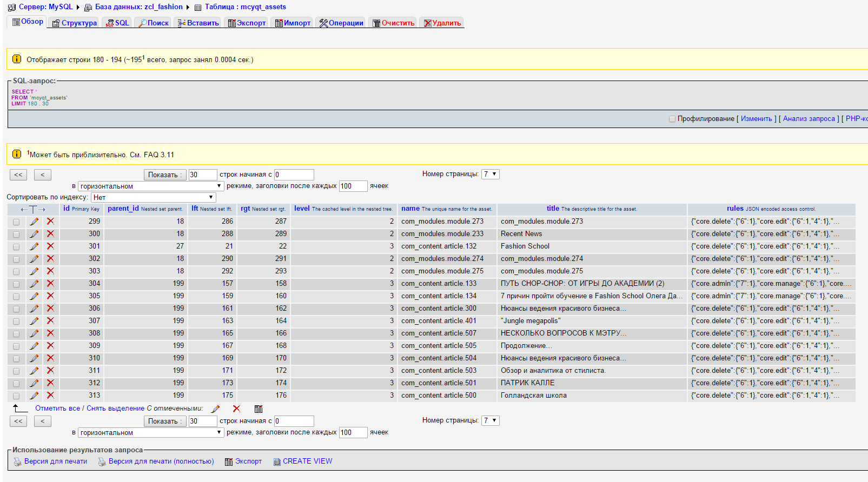This screenshot has height=482, width=868.
Task: Go to the Вставить tab
Action: click(198, 23)
